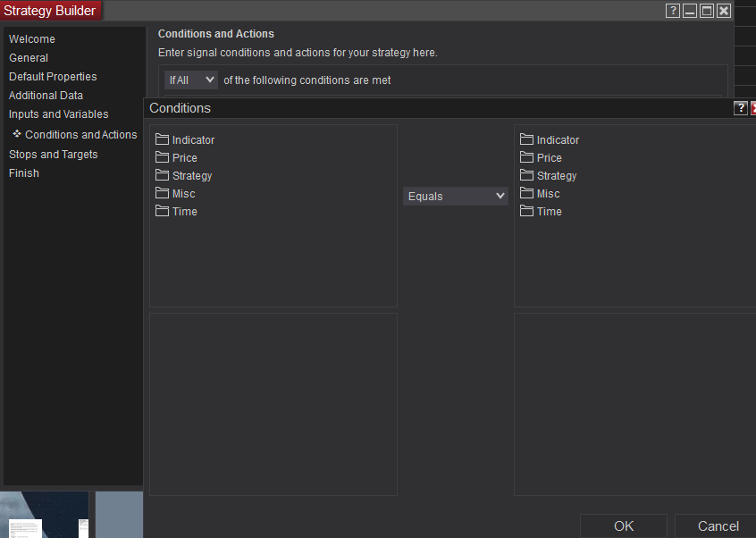Click Strategy Builder help question mark icon
Viewport: 756px width, 538px height.
tap(673, 11)
